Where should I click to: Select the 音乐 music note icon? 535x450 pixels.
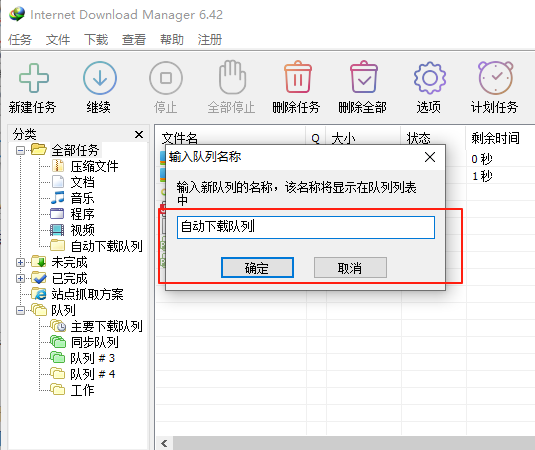58,198
